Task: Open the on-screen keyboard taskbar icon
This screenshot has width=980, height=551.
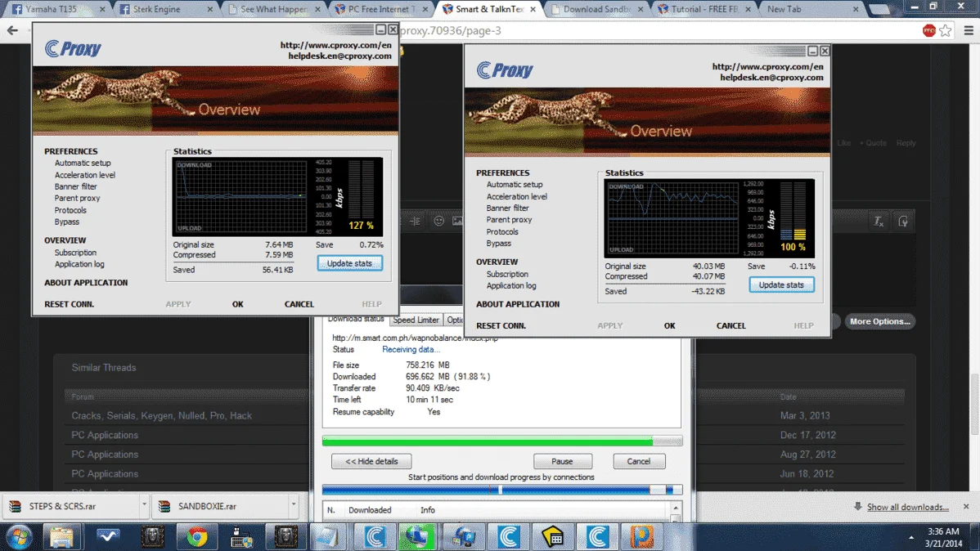Action: pos(241,537)
